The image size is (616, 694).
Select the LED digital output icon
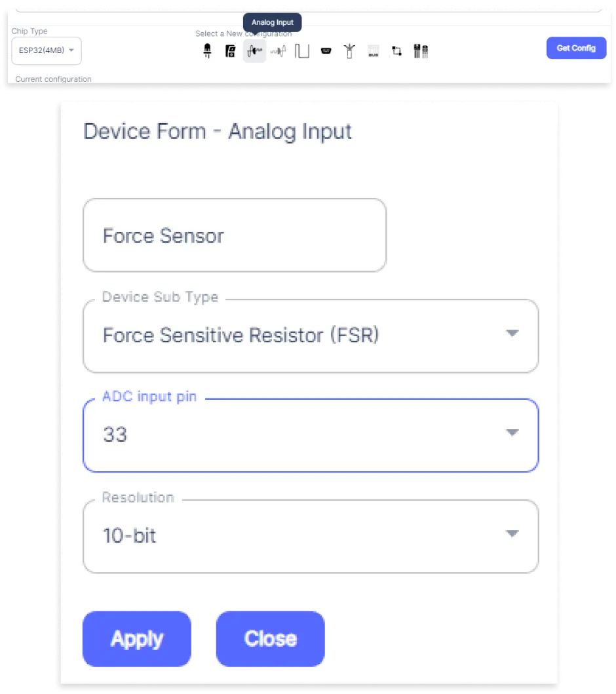click(207, 51)
